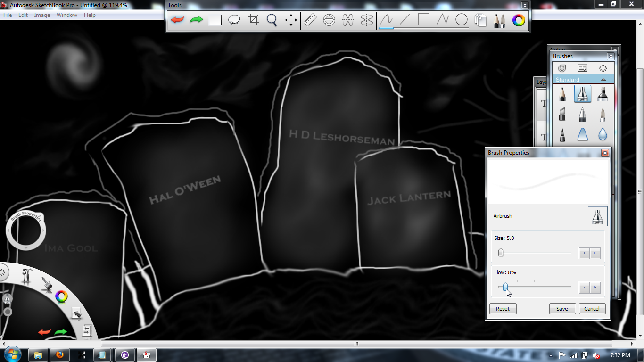Open the Edit menu
Image resolution: width=644 pixels, height=362 pixels.
(x=23, y=15)
